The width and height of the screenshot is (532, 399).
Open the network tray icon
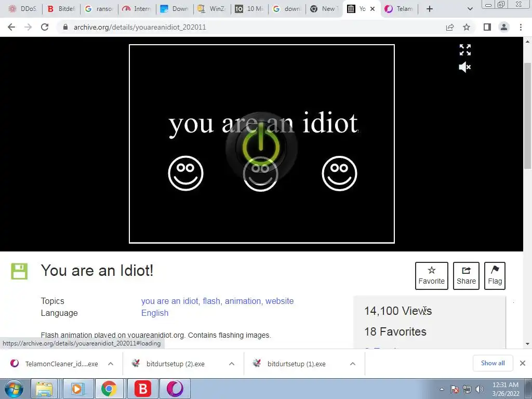[467, 389]
